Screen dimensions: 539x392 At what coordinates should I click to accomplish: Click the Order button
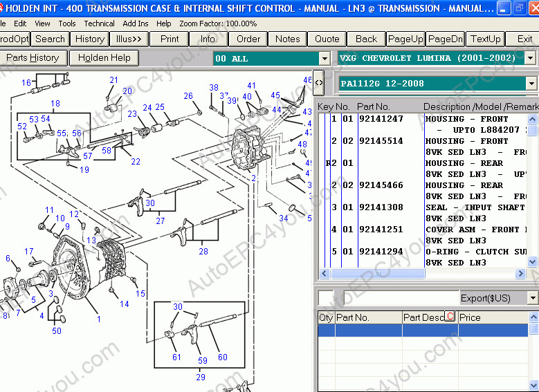coord(248,39)
